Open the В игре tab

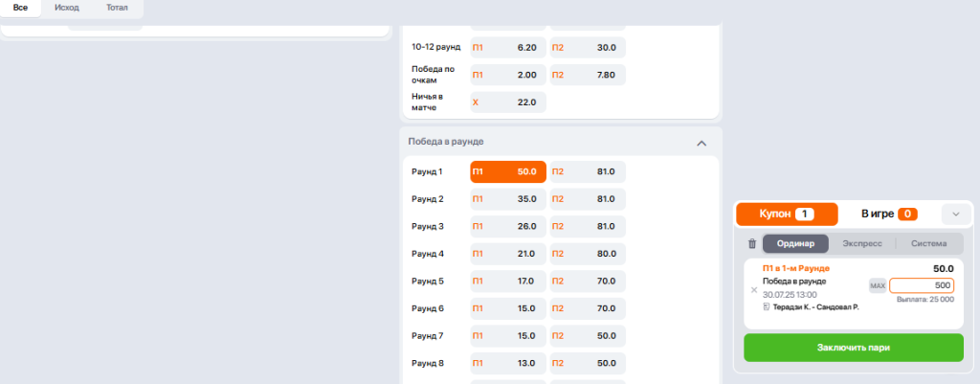[889, 215]
